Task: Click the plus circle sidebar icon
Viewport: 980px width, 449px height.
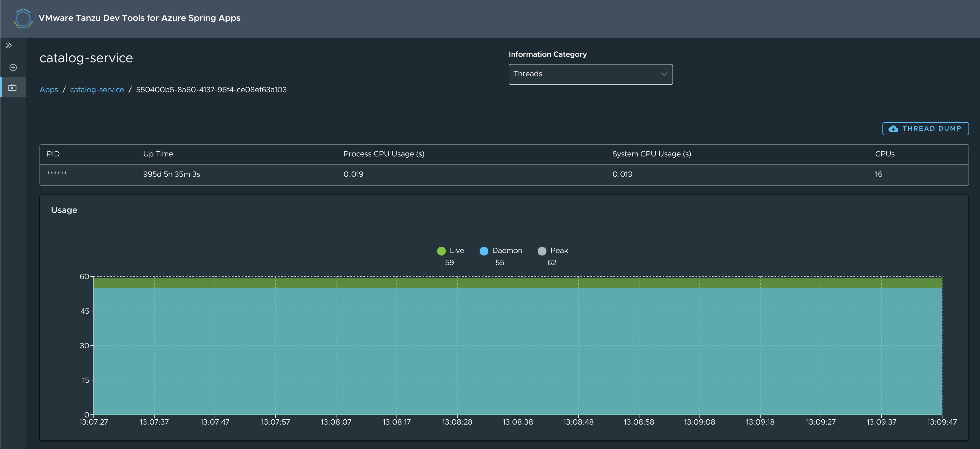Action: 13,68
